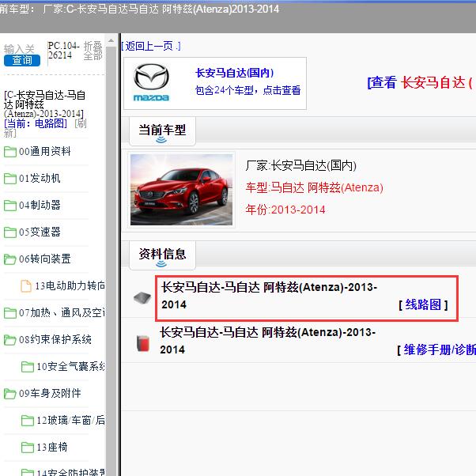This screenshot has height=476, width=476.
Task: Open the 返回上一页 back link
Action: 151,46
